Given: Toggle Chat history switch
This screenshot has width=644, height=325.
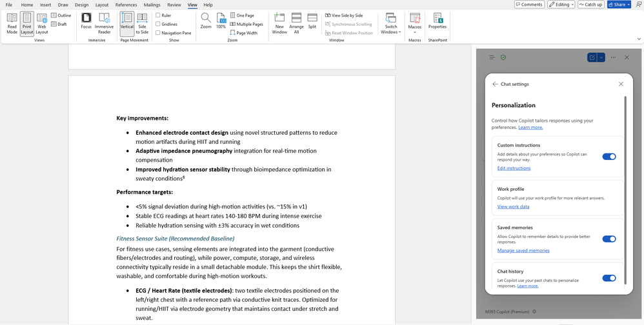Looking at the screenshot, I should coord(609,278).
